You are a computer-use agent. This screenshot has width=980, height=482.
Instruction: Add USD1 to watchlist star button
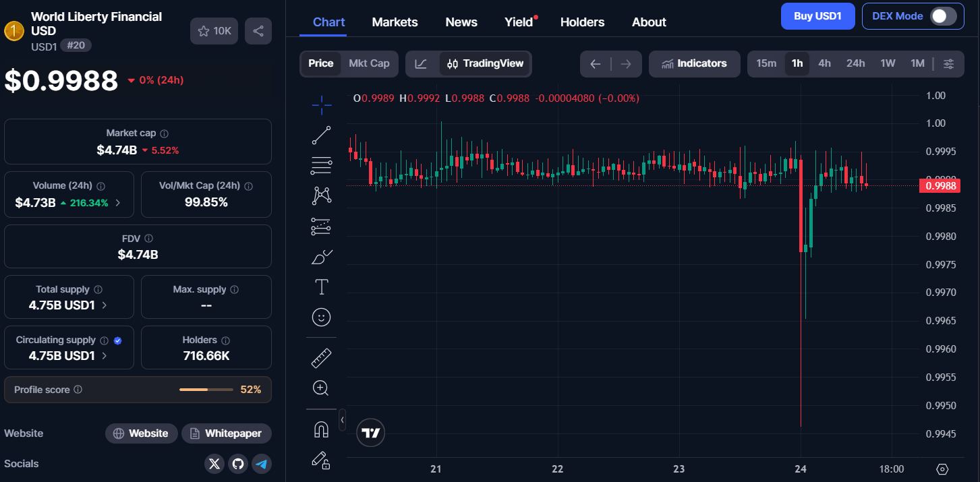click(214, 31)
